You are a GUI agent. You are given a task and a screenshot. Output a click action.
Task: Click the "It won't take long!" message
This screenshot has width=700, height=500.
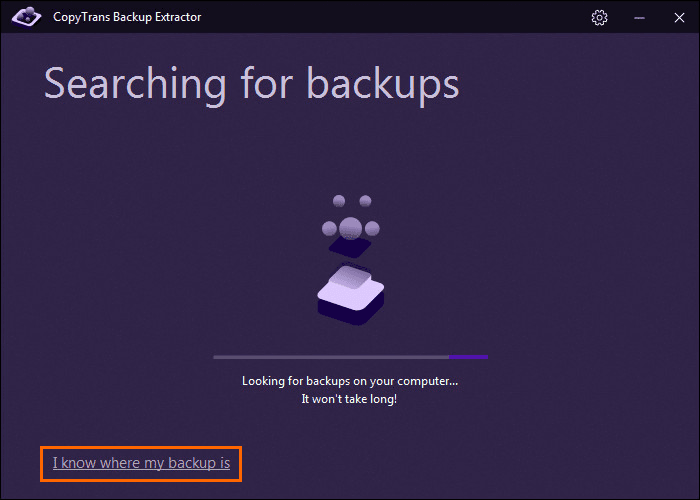[x=350, y=399]
